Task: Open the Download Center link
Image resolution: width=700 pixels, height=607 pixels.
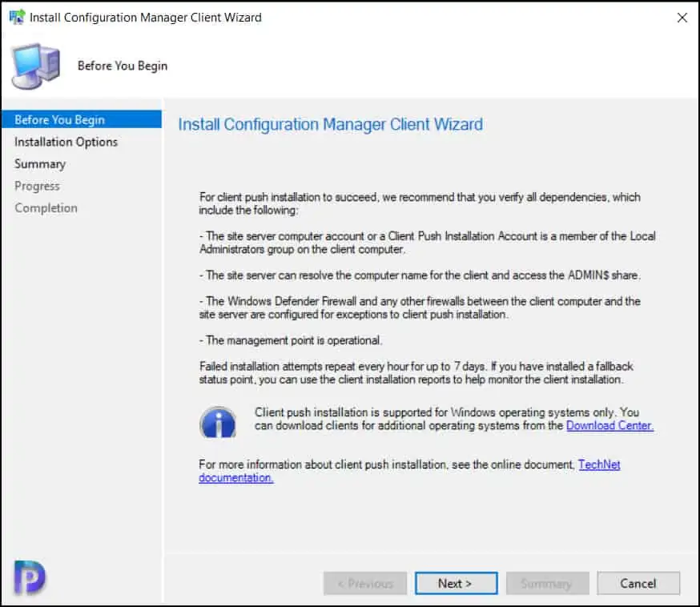Action: pos(609,426)
